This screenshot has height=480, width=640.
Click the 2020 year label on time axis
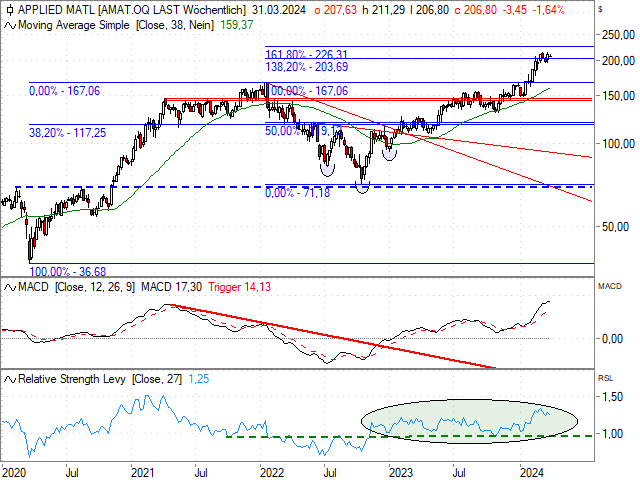(x=14, y=473)
